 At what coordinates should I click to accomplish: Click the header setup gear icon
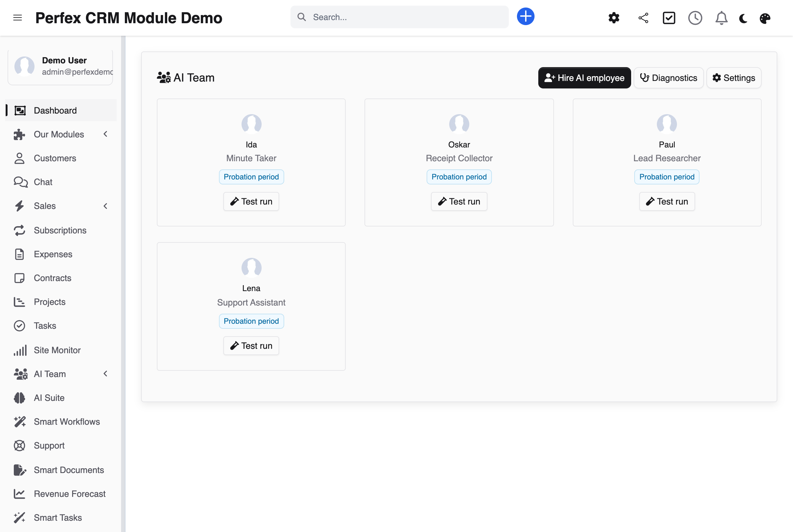tap(614, 18)
